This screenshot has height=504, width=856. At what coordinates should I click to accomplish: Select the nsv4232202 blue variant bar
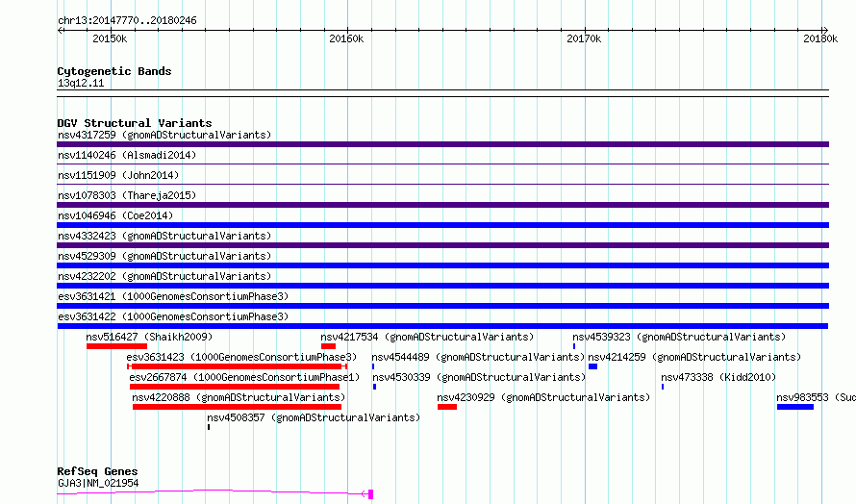coord(442,286)
